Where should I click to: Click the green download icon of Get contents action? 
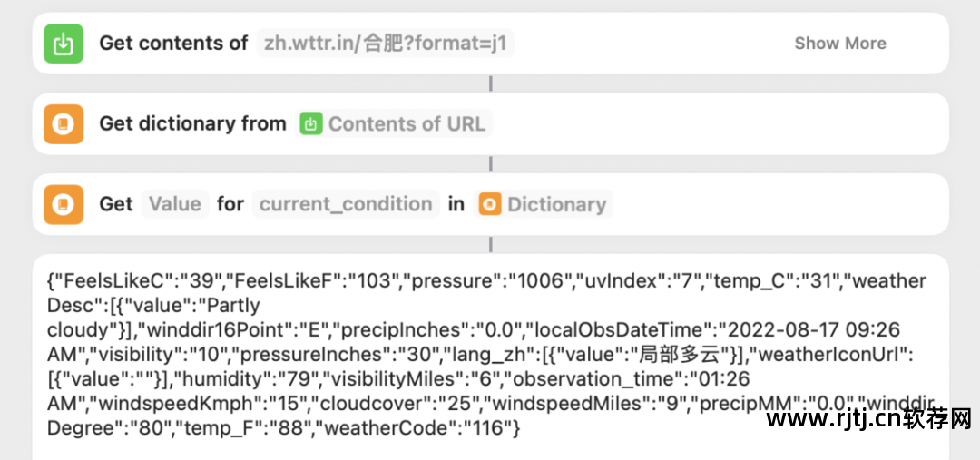tap(64, 44)
